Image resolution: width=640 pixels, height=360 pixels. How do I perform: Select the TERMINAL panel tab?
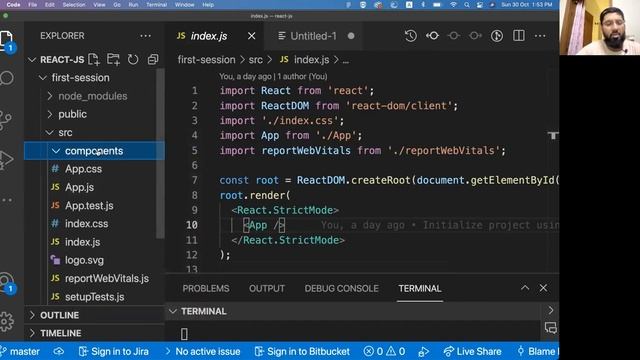point(420,289)
